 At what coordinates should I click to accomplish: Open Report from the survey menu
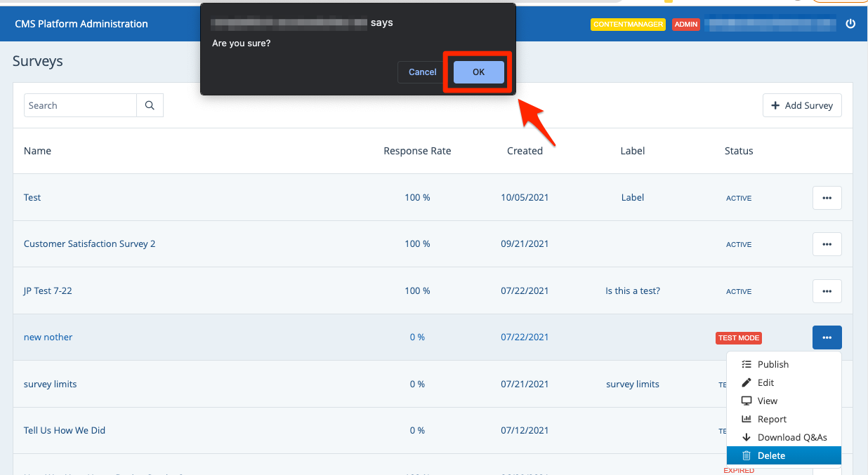coord(772,419)
